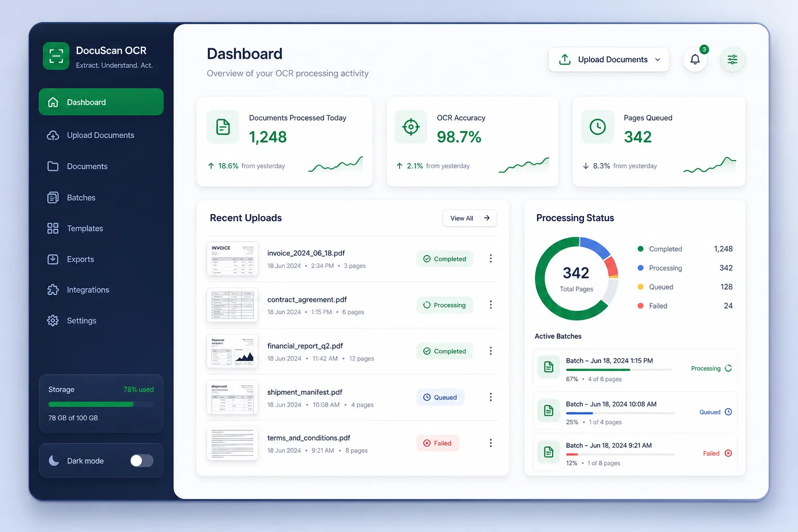Open the financial_report_q2.pdf thumbnail
This screenshot has height=532, width=798.
[232, 351]
